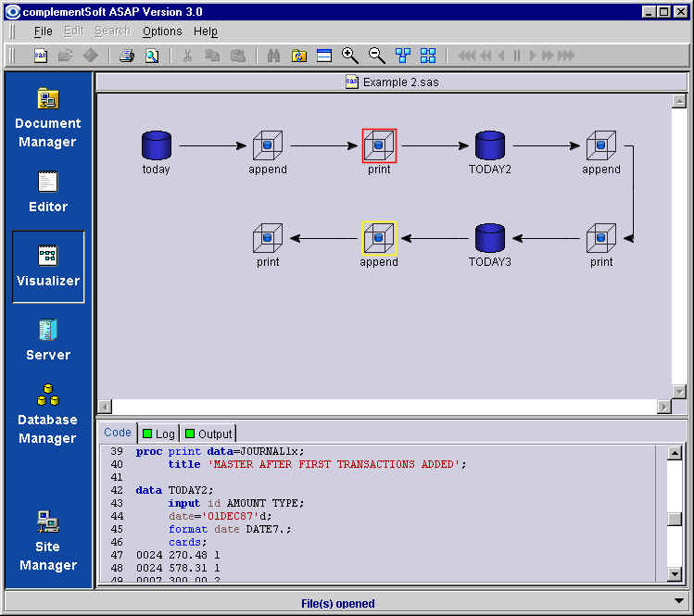The width and height of the screenshot is (694, 616).
Task: Open Print Preview from the toolbar
Action: click(x=152, y=56)
